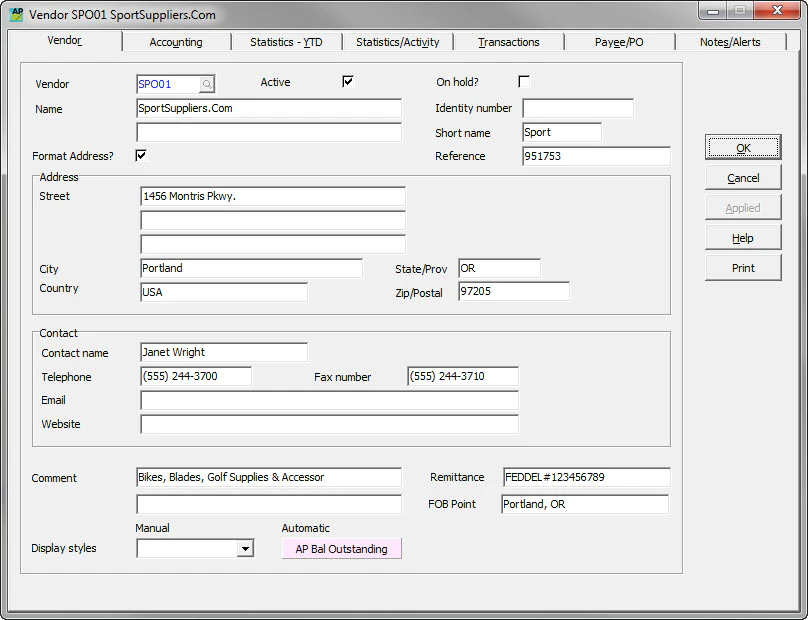808x620 pixels.
Task: Select the Notes/Alerts tab
Action: [x=729, y=42]
